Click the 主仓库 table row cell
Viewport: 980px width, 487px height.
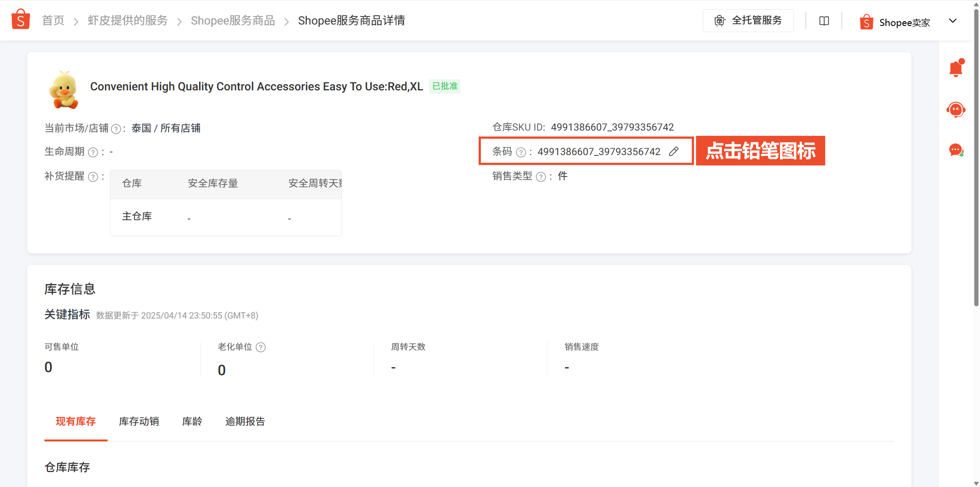pyautogui.click(x=137, y=216)
